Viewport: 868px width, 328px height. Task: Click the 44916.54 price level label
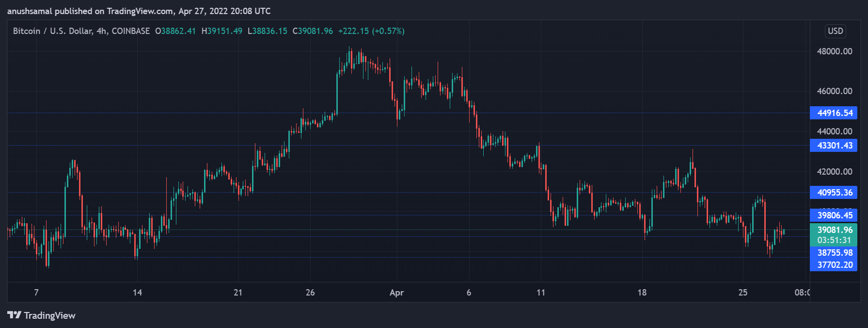(x=834, y=113)
